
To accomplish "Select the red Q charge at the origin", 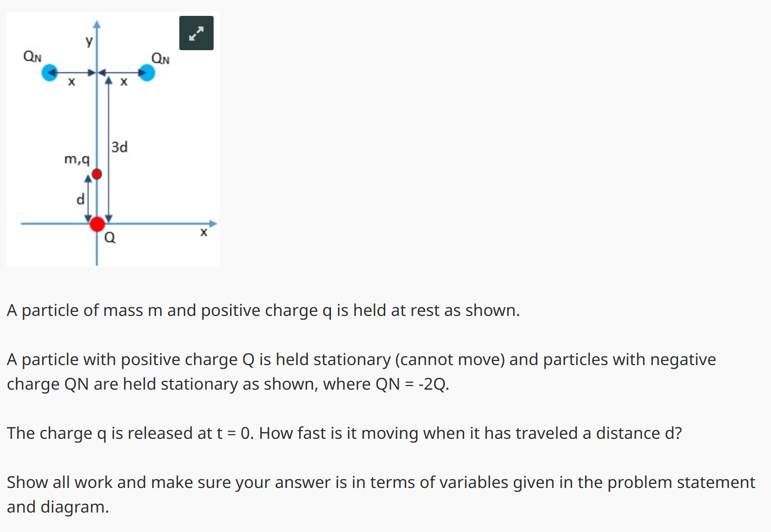I will 96,224.
